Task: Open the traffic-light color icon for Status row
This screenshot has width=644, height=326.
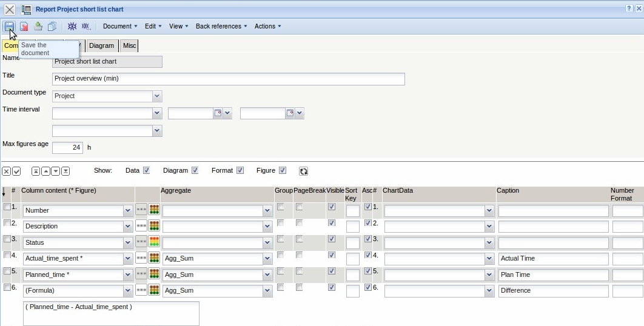Action: 154,242
